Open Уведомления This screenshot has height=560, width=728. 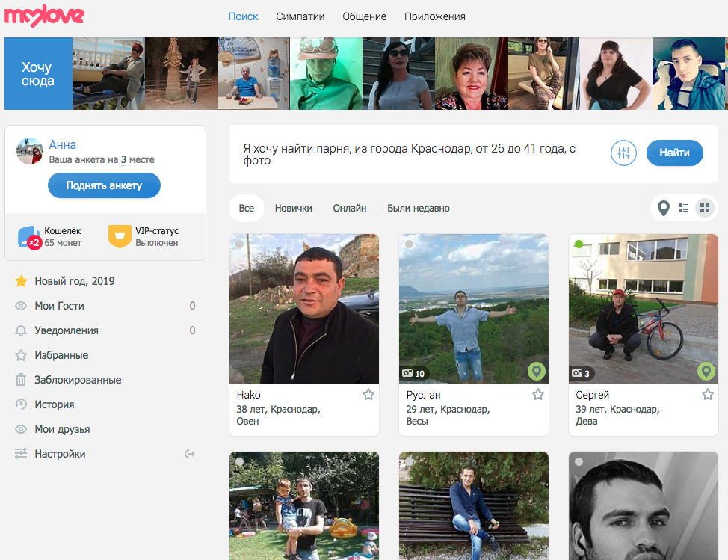click(x=67, y=330)
